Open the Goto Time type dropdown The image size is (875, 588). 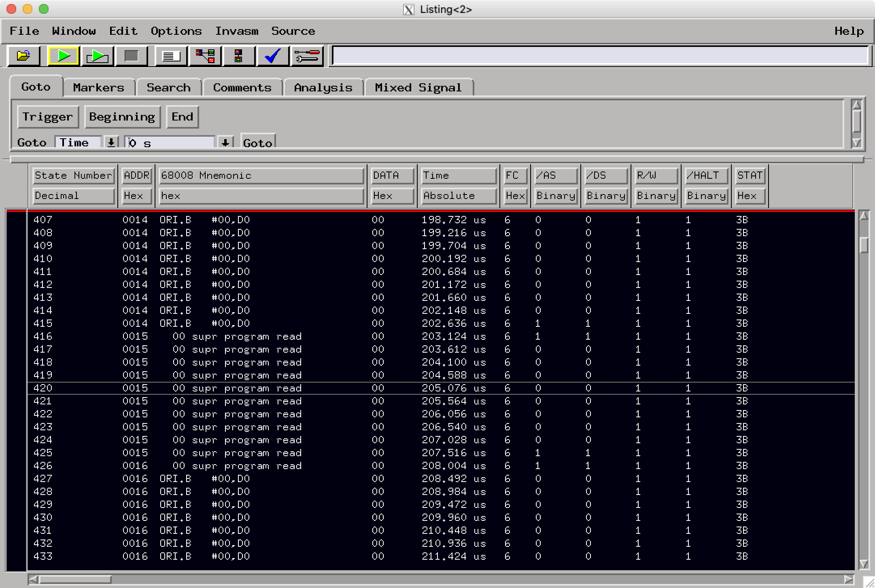click(x=111, y=142)
